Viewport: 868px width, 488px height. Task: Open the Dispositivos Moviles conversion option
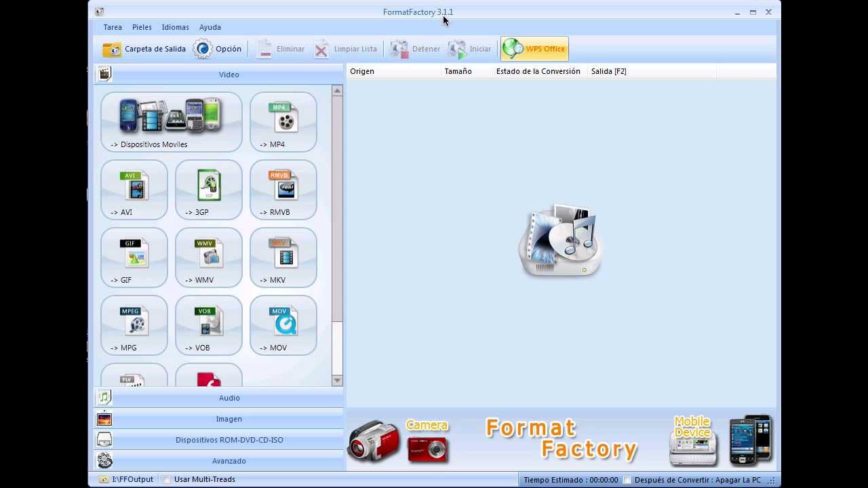[x=171, y=122]
